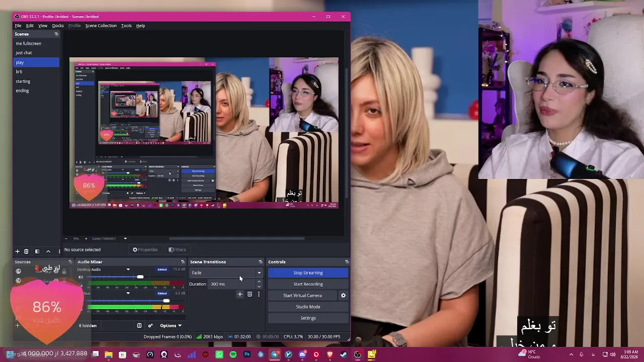Viewport: 644px width, 362px height.
Task: Select the 'me fullscreen' scene
Action: (36, 43)
